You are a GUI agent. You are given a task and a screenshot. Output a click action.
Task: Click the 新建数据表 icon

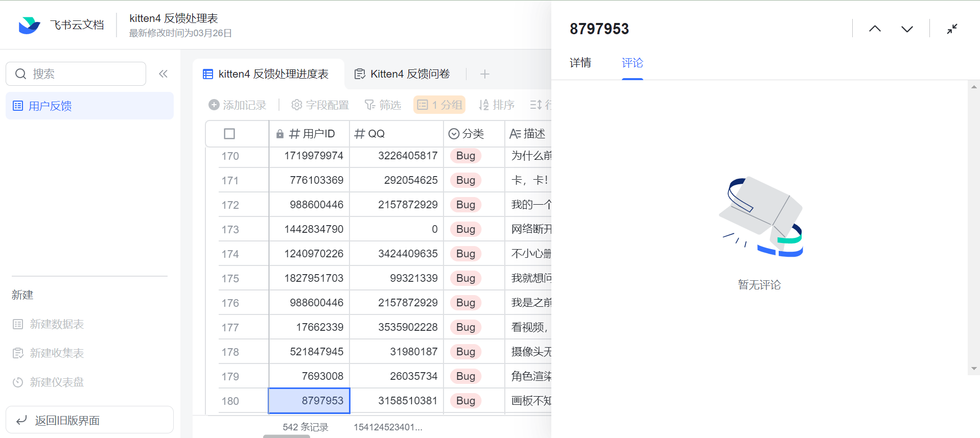point(18,324)
